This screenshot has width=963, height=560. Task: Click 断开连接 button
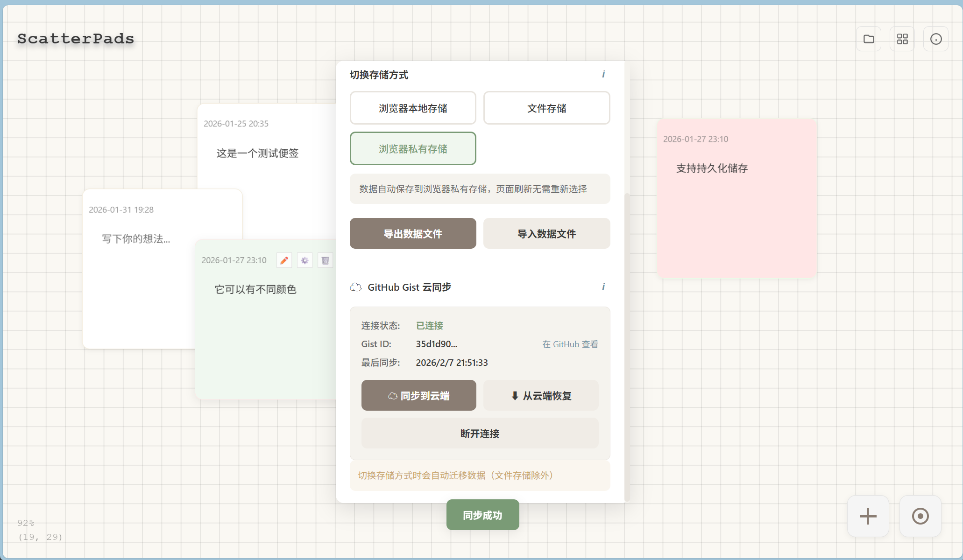click(x=480, y=434)
